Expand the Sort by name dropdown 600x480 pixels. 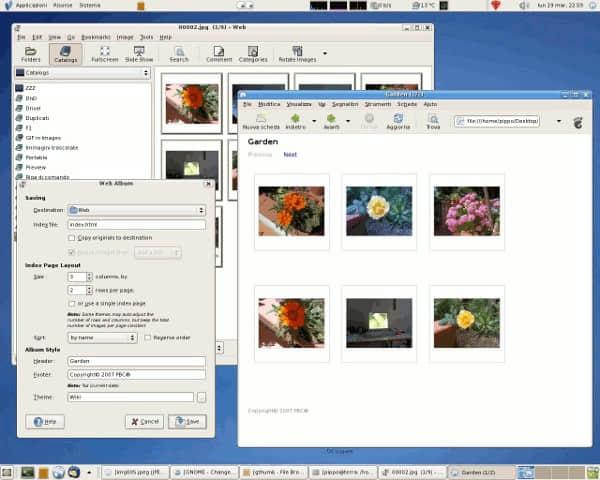coord(102,338)
